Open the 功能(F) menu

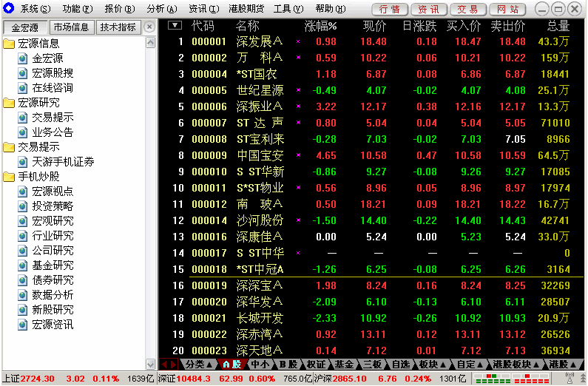78,8
